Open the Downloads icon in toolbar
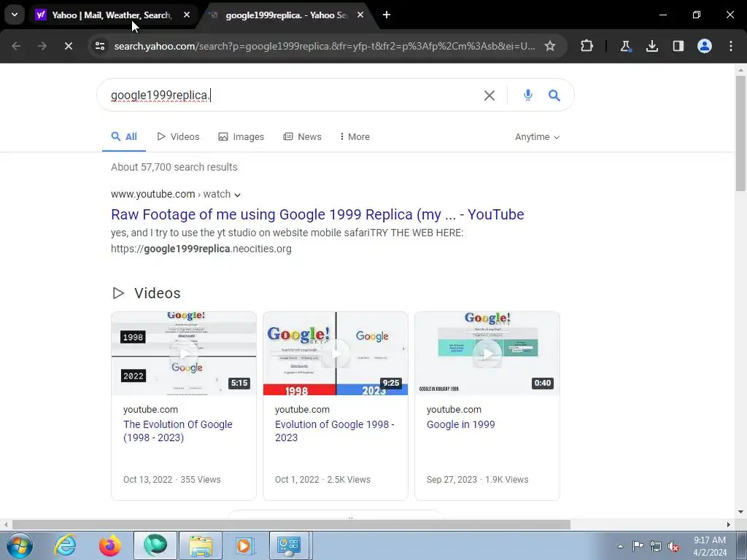 tap(651, 46)
